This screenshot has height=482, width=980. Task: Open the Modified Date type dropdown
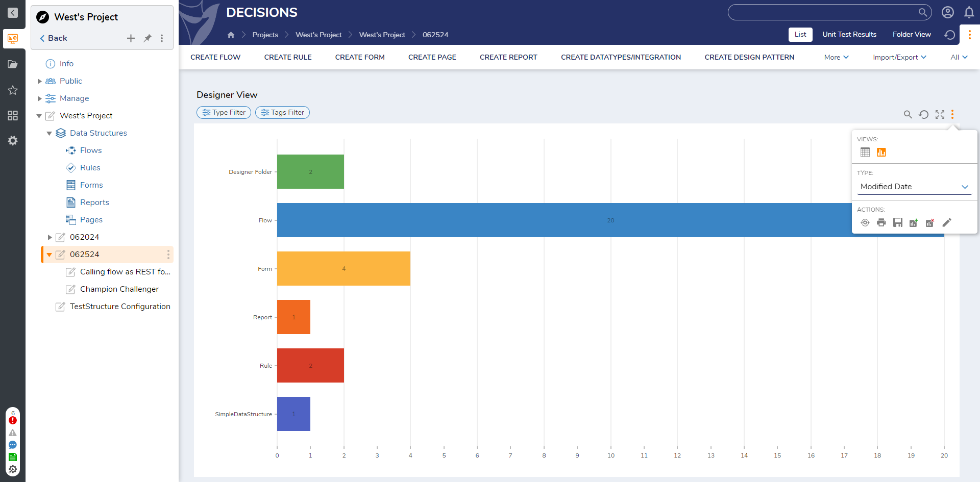pos(914,187)
